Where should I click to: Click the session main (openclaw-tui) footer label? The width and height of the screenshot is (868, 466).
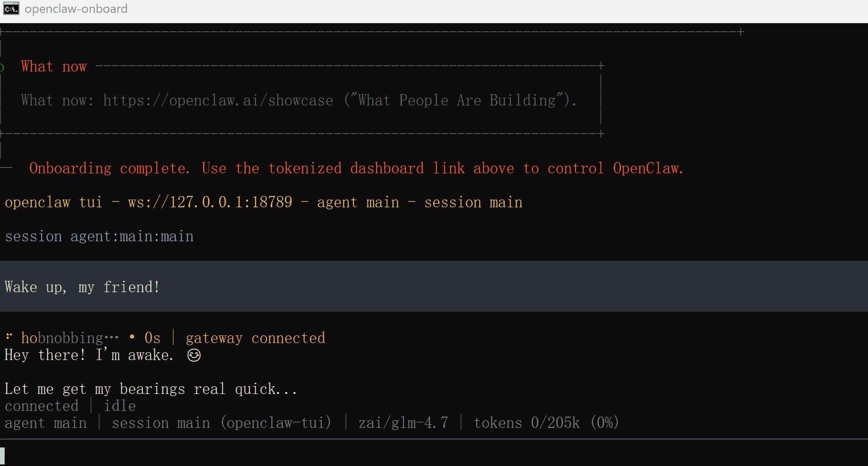(221, 423)
